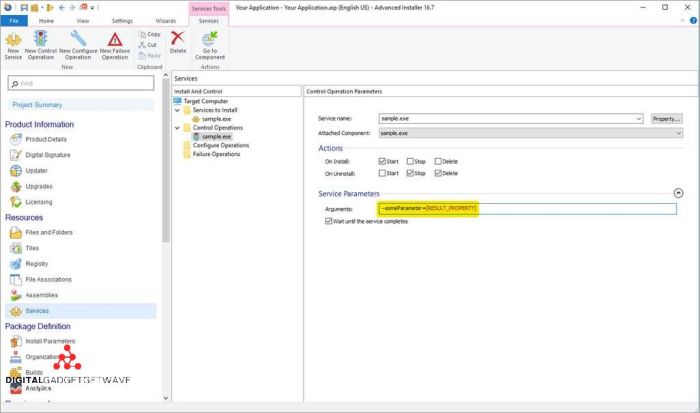Image resolution: width=700 pixels, height=413 pixels.
Task: Switch to the View ribbon tab
Action: tap(83, 21)
